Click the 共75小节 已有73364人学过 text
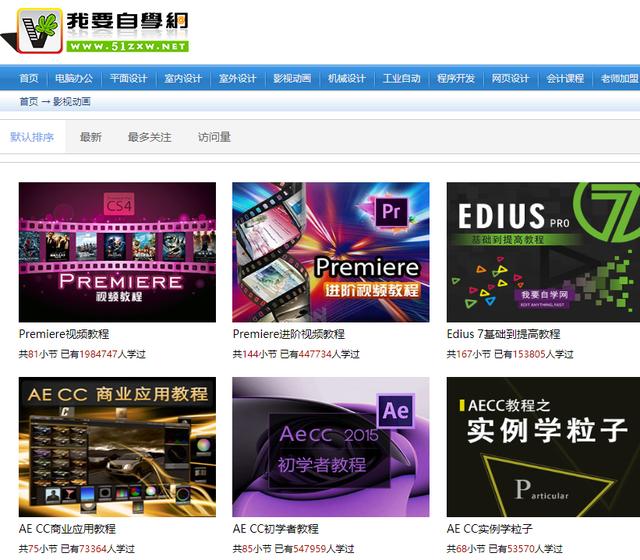Viewport: 640px width, 560px height. (77, 549)
